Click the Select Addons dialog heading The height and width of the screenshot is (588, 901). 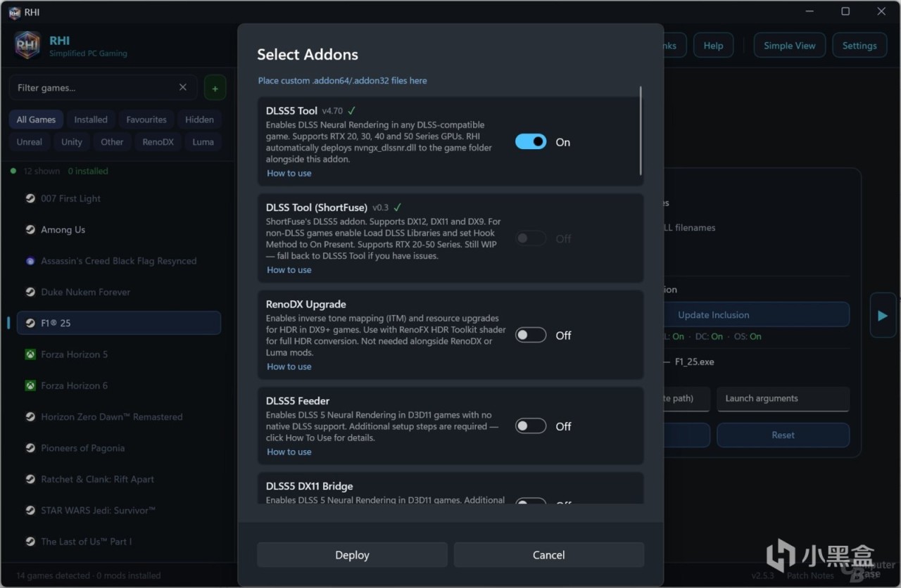tap(308, 55)
